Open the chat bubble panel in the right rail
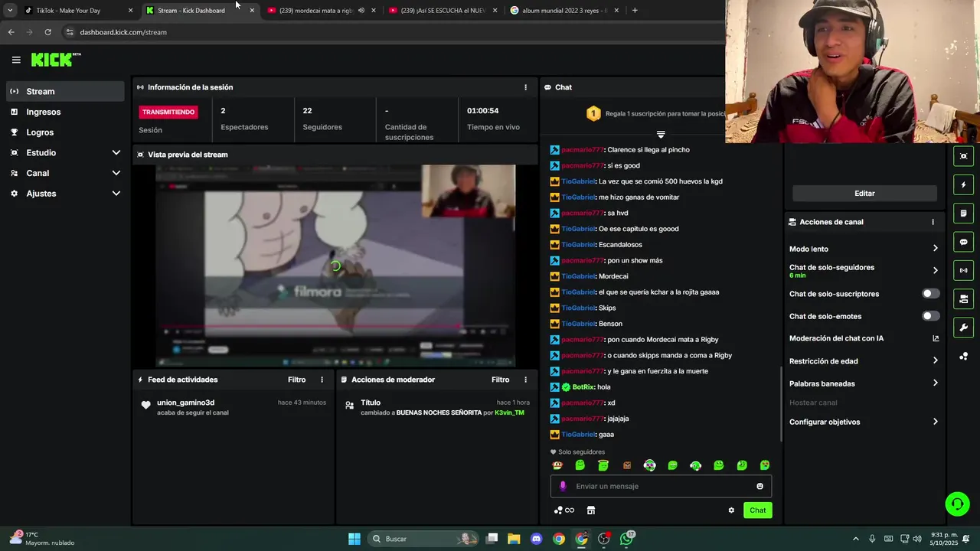Screen dimensions: 980x551 963,242
